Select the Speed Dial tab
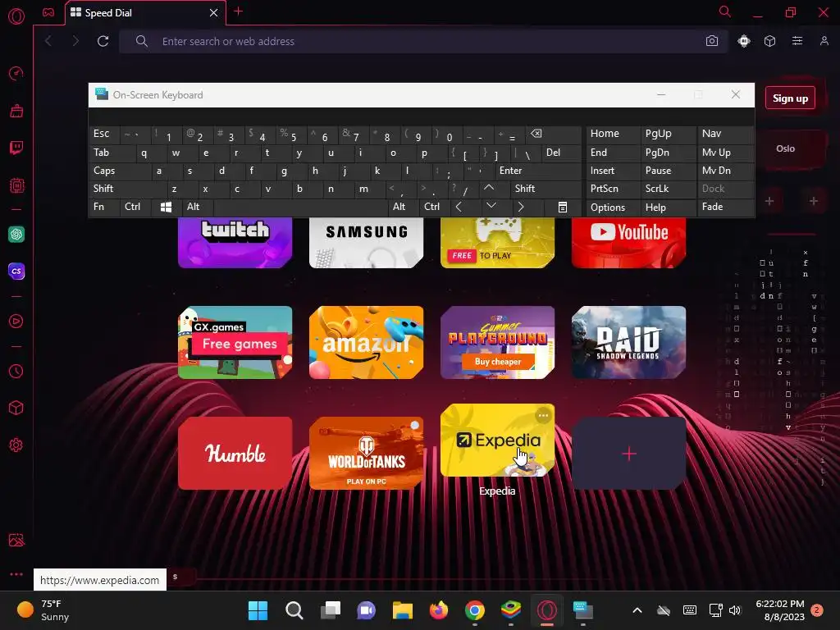Image resolution: width=840 pixels, height=630 pixels. 145,13
